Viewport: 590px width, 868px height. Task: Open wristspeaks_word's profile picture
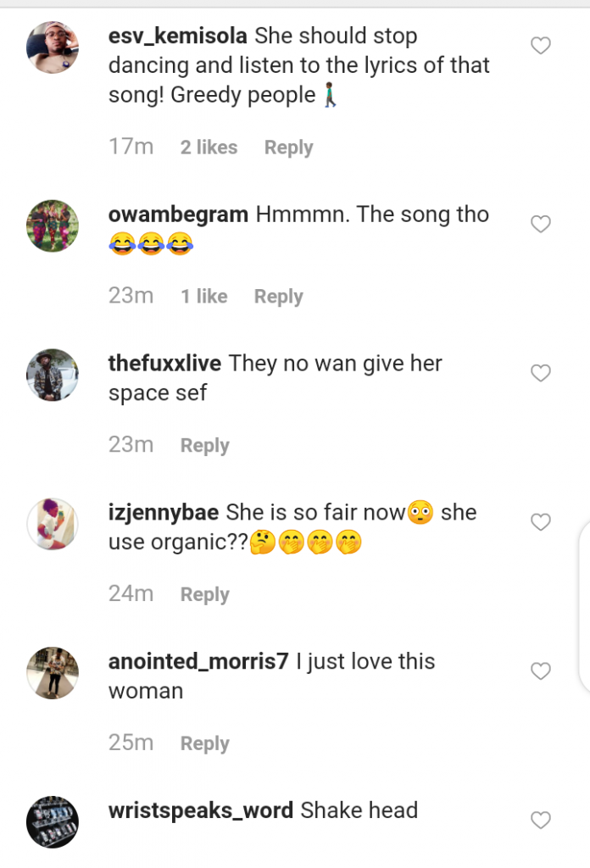click(x=53, y=821)
